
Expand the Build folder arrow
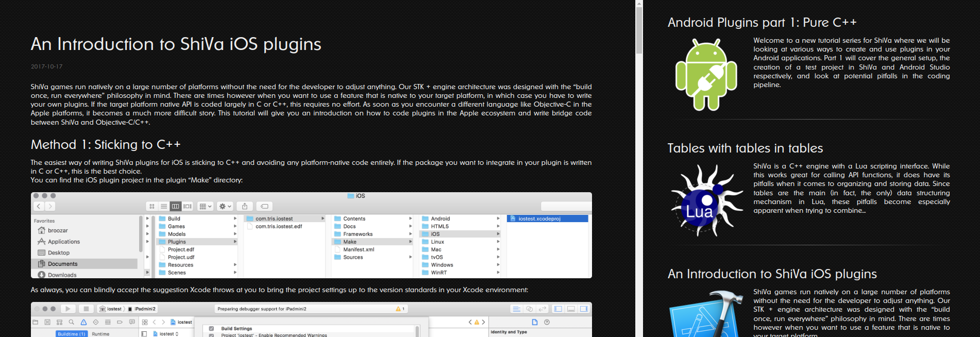[235, 218]
